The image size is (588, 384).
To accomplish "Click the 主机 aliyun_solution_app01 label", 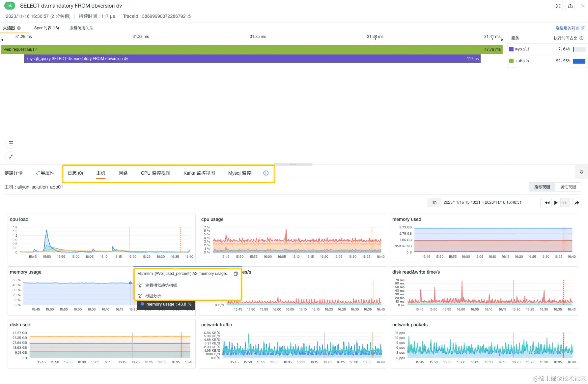I will click(x=34, y=187).
